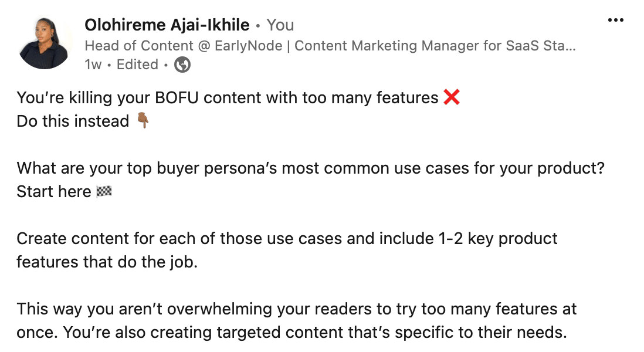Click the red cross mark emoji

(452, 97)
